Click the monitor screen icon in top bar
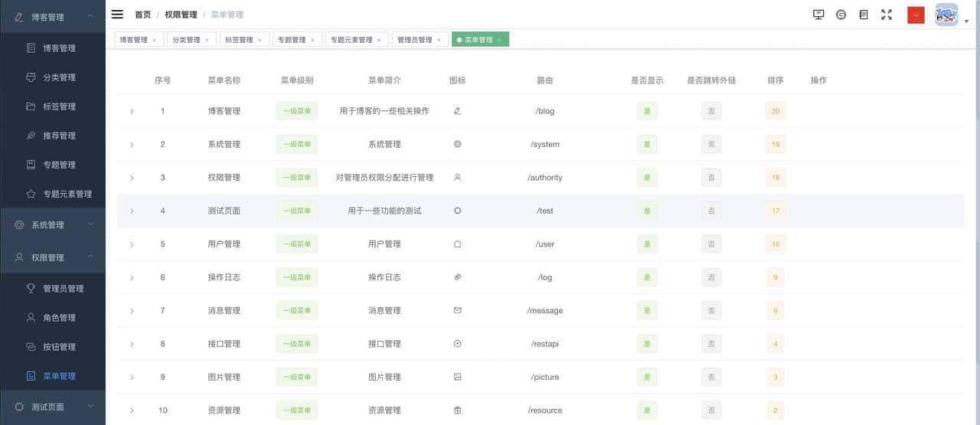The height and width of the screenshot is (425, 980). pos(818,15)
